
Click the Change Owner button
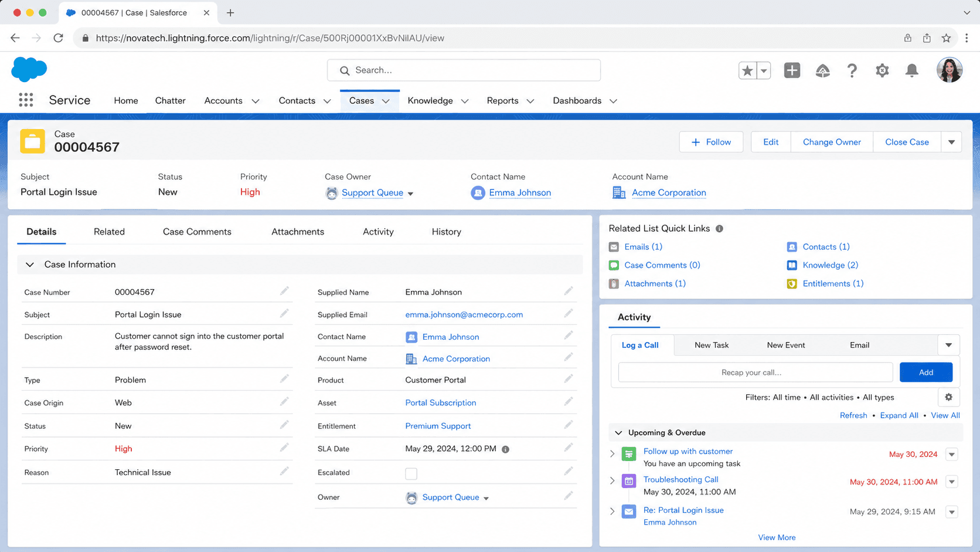click(832, 142)
